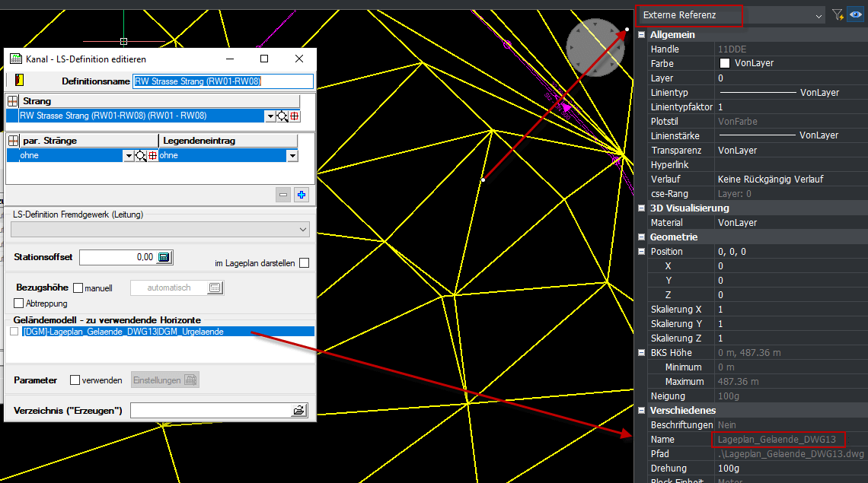The width and height of the screenshot is (868, 483).
Task: Check the 'manuell' Bezugshöhe checkbox
Action: point(78,288)
